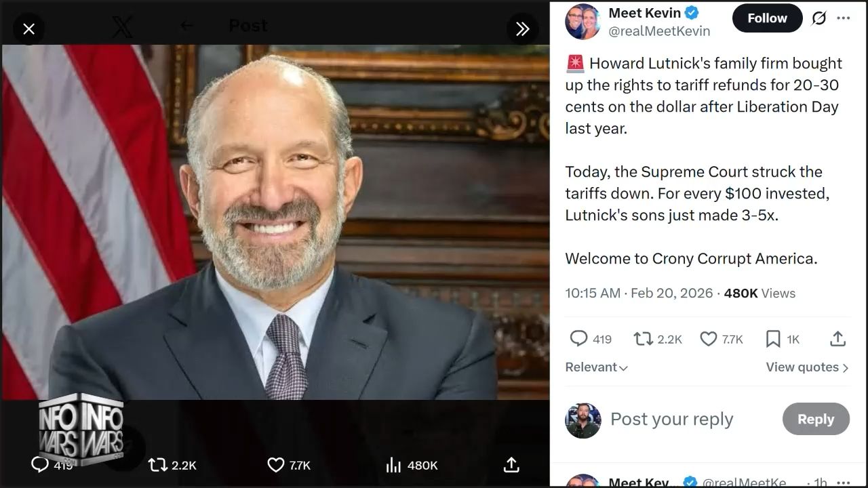Repost the post with 2.2K reposts
This screenshot has height=488, width=868.
pyautogui.click(x=642, y=338)
